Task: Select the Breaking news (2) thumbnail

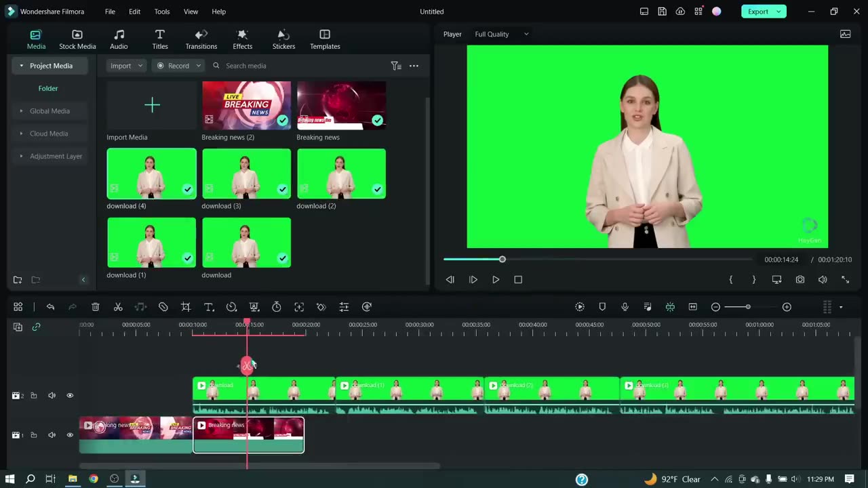Action: click(247, 105)
